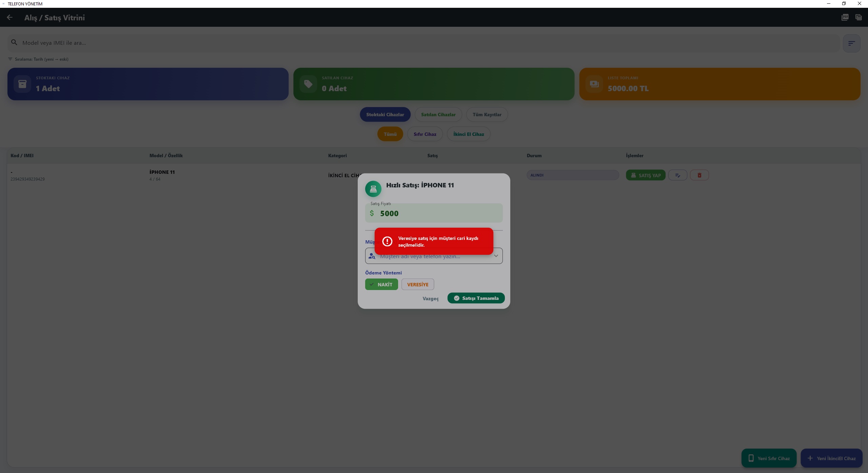Click the list total money icon
The image size is (868, 473).
(x=594, y=84)
